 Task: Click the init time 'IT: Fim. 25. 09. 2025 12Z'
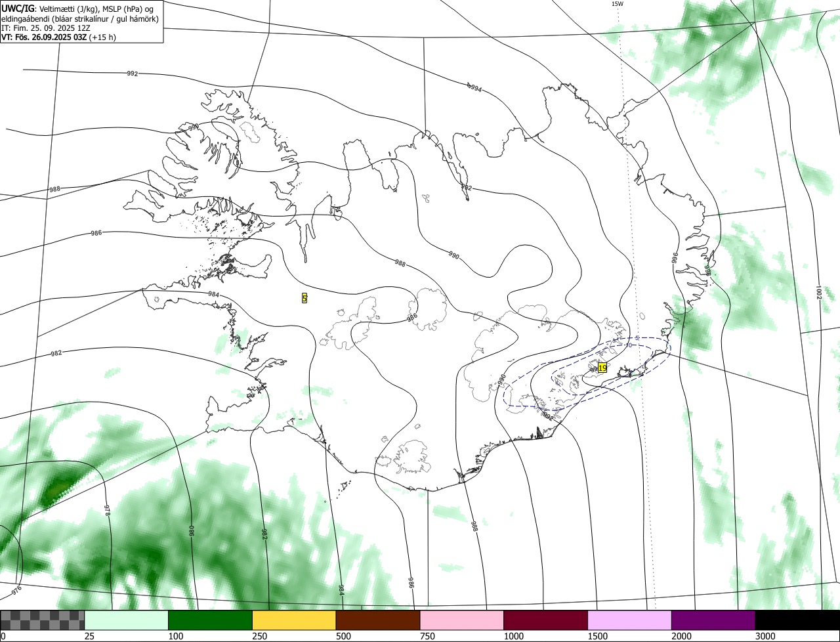[46, 28]
